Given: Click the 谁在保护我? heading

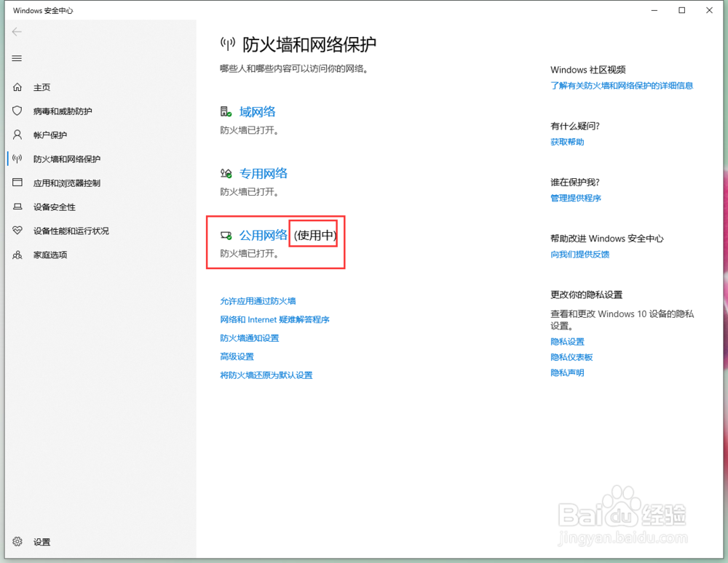Looking at the screenshot, I should pos(575,183).
